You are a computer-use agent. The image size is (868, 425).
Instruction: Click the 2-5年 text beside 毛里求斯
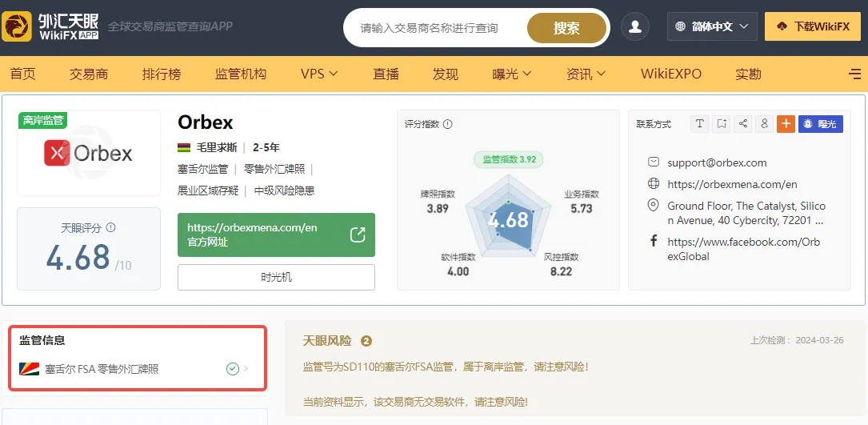[266, 147]
